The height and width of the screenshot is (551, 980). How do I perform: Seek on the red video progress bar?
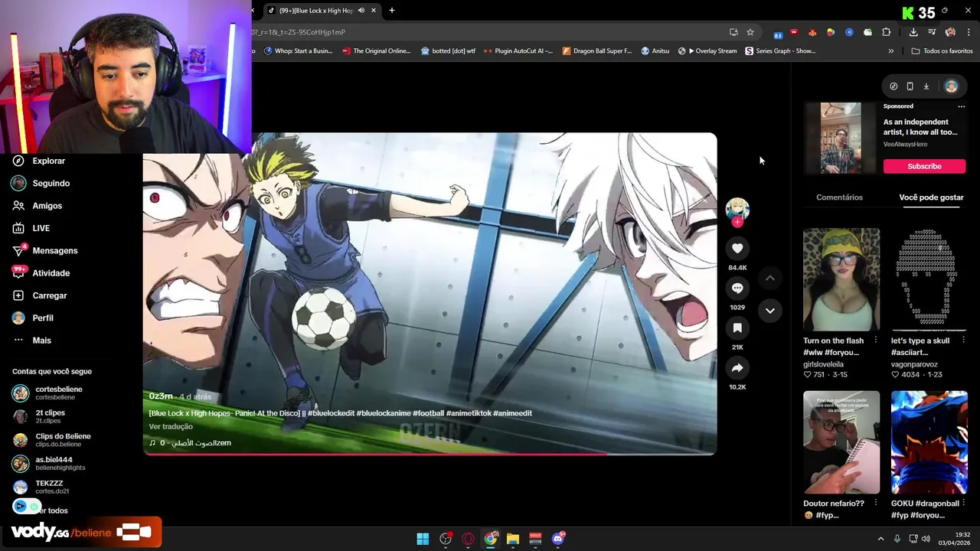point(430,454)
